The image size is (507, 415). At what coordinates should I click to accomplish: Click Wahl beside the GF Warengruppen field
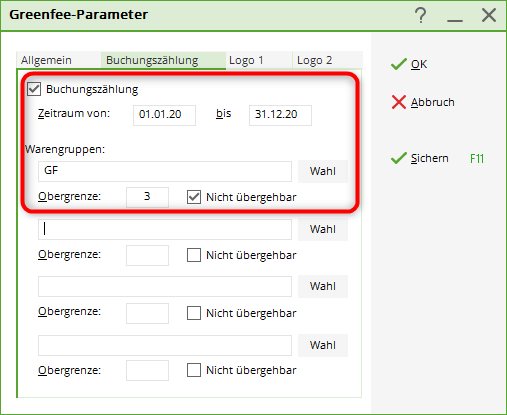(x=323, y=171)
